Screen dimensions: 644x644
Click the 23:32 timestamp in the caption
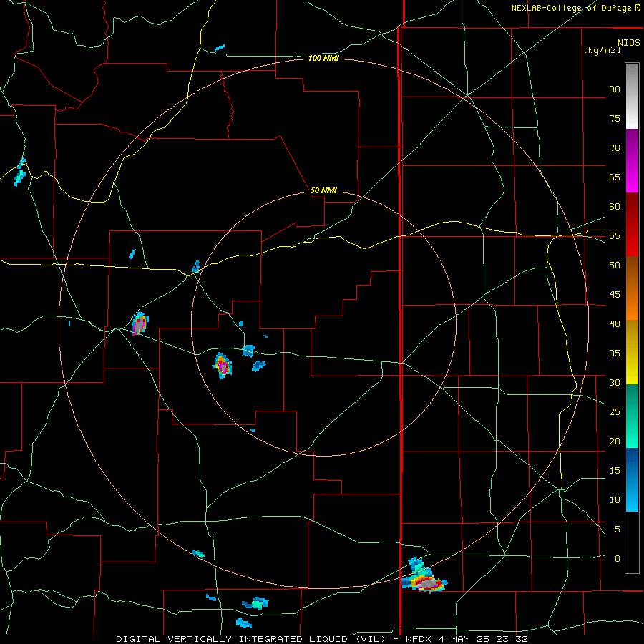coord(514,639)
